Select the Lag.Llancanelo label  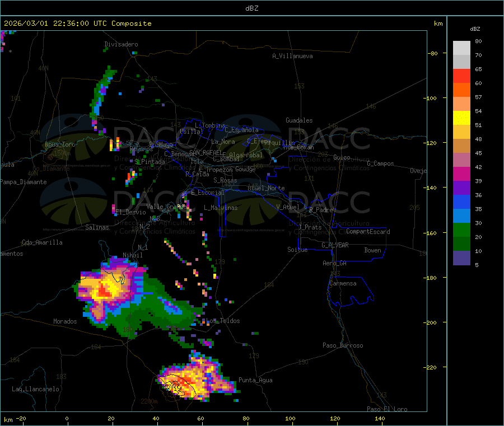pyautogui.click(x=35, y=389)
